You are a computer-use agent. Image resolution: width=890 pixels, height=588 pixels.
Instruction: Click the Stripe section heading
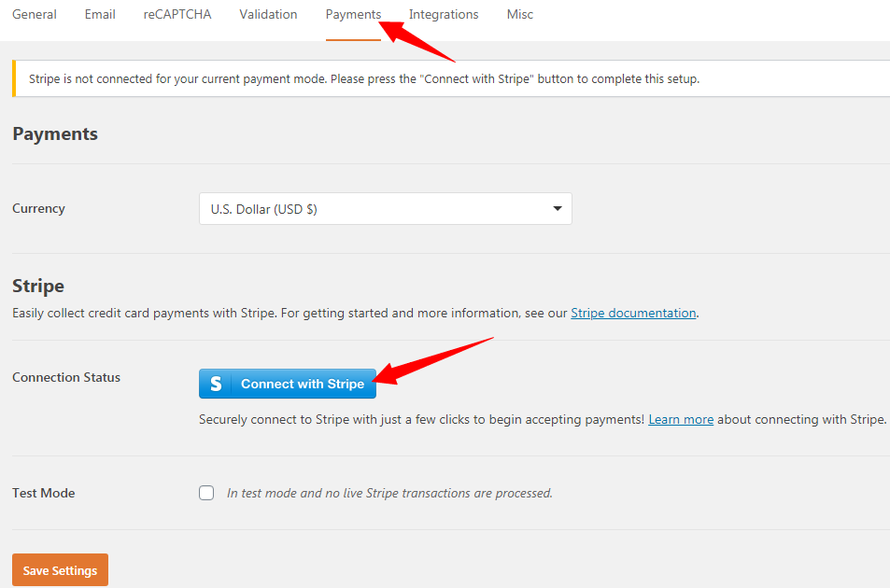click(x=38, y=286)
